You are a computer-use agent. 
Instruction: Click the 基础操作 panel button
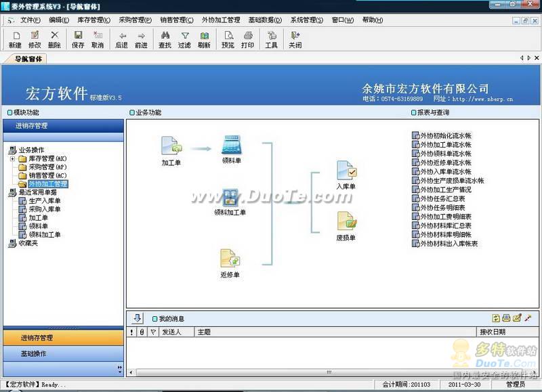(x=63, y=353)
